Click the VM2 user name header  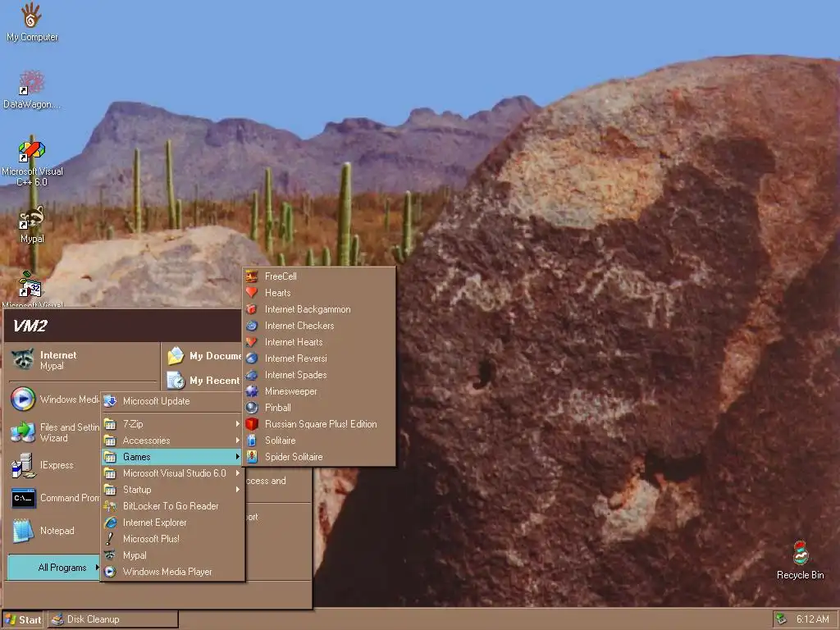[x=30, y=326]
